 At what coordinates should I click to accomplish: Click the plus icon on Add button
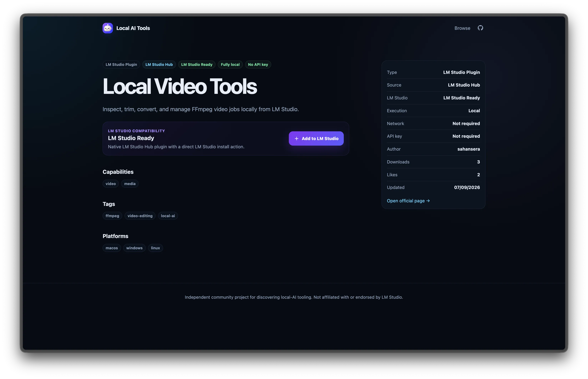[x=296, y=139]
